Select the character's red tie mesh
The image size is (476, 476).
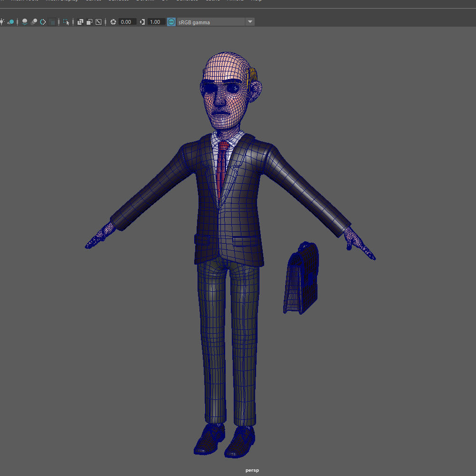[222, 170]
